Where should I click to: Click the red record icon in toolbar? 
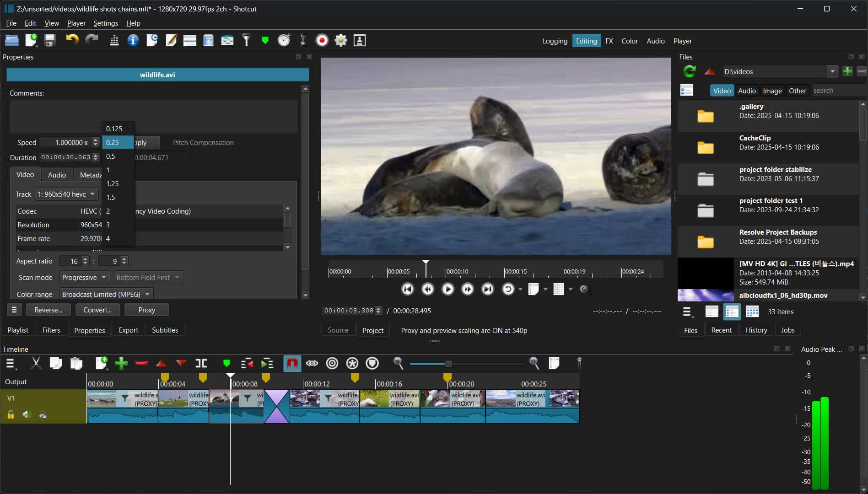(x=322, y=41)
